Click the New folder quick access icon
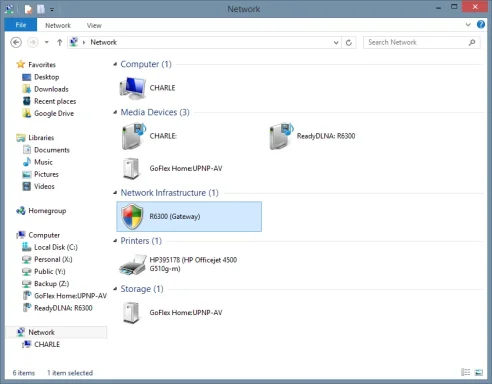This screenshot has width=492, height=384. pos(41,9)
